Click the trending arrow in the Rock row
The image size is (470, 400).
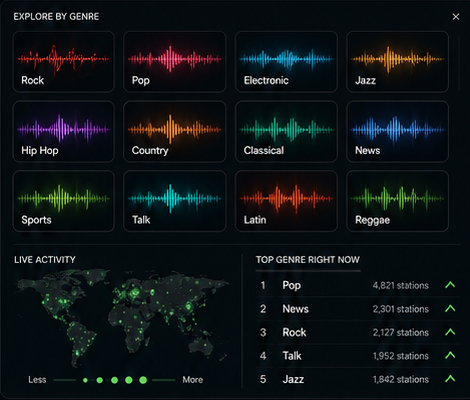point(450,332)
